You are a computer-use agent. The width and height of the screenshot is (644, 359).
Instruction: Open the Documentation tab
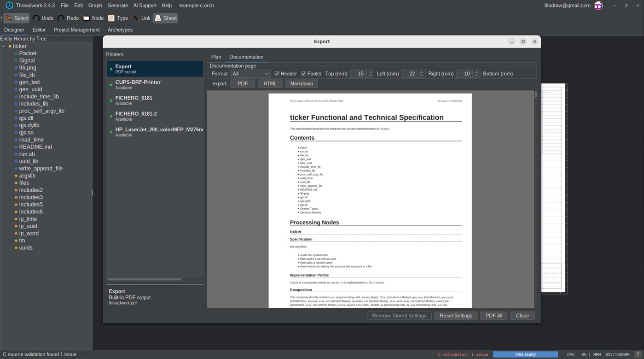click(x=246, y=57)
